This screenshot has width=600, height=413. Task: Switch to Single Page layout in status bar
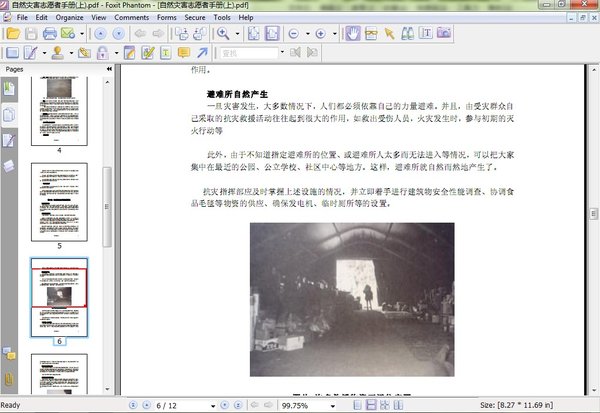coord(357,405)
